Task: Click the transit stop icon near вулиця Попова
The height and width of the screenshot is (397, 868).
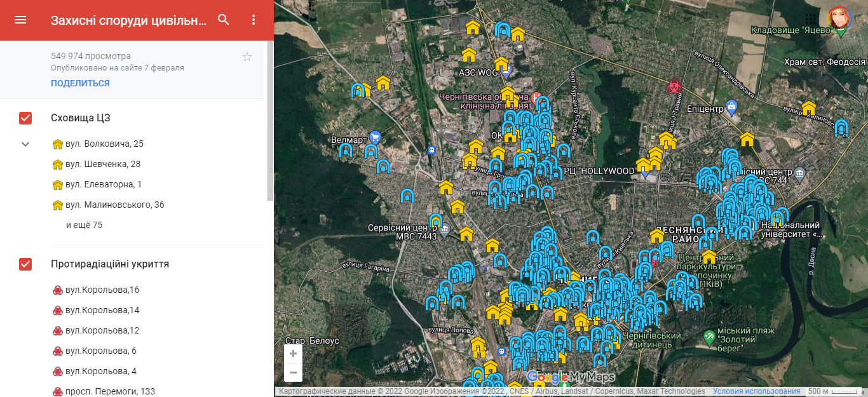Action: tap(502, 351)
